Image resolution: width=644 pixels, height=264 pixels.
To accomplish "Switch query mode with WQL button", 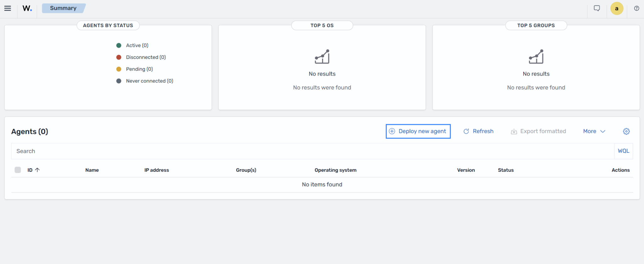I will point(624,151).
